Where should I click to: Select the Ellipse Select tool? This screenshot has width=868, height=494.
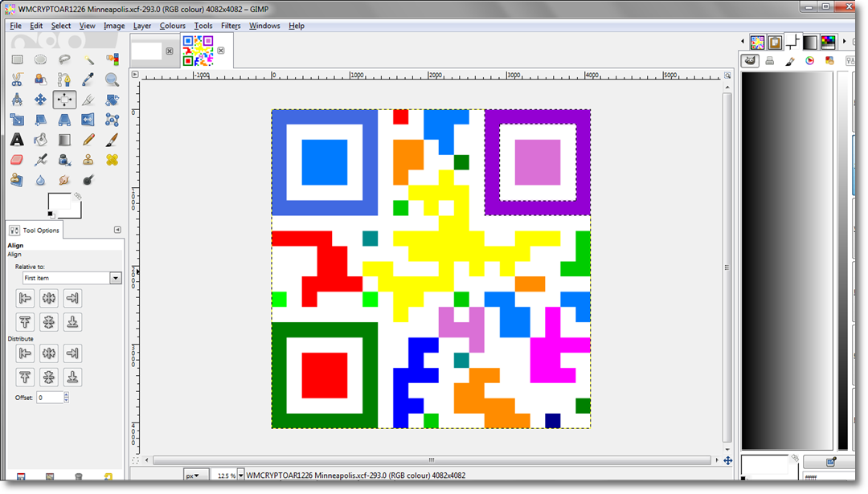(40, 59)
